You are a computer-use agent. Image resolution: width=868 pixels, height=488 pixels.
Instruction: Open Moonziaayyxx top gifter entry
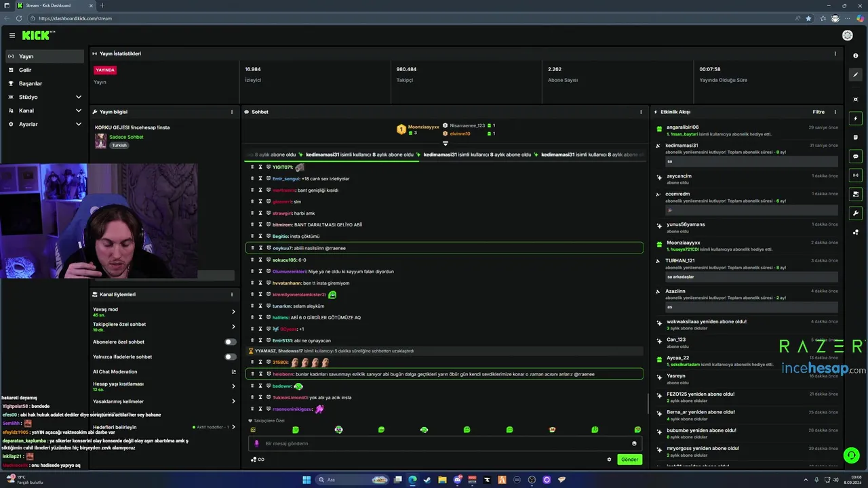point(418,129)
